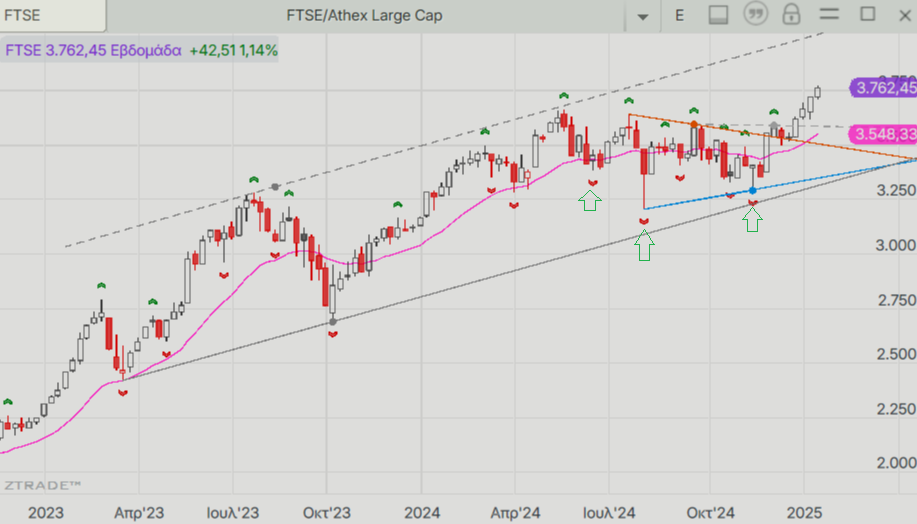Select the gray anchor point on upper dashed channel

(275, 187)
